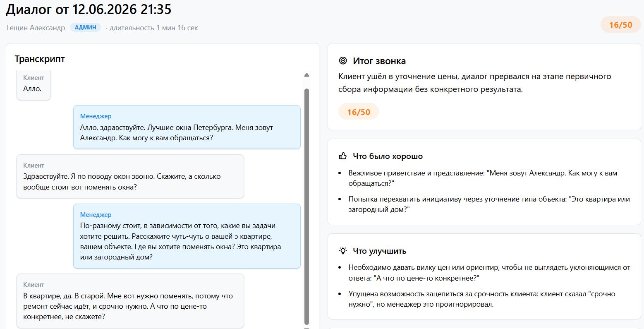Click the АДМИН badge
This screenshot has width=644, height=329.
(86, 27)
